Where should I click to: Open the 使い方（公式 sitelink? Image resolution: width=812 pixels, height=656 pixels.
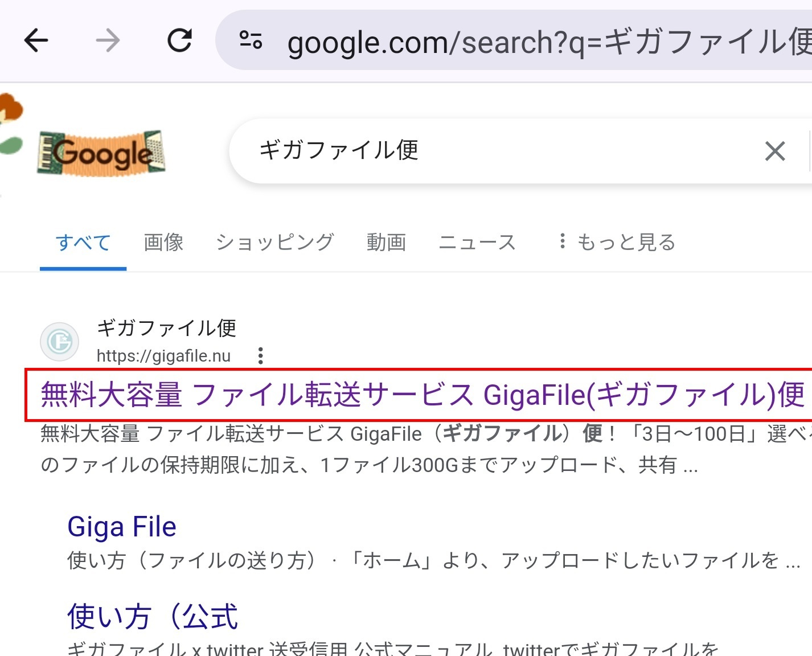[153, 617]
